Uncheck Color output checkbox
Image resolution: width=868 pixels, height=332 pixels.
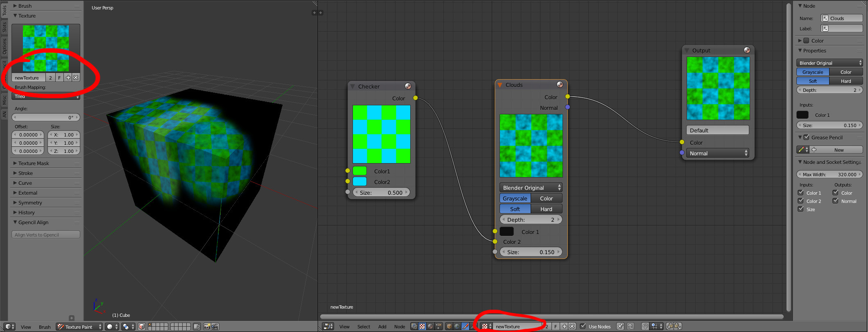click(x=835, y=193)
